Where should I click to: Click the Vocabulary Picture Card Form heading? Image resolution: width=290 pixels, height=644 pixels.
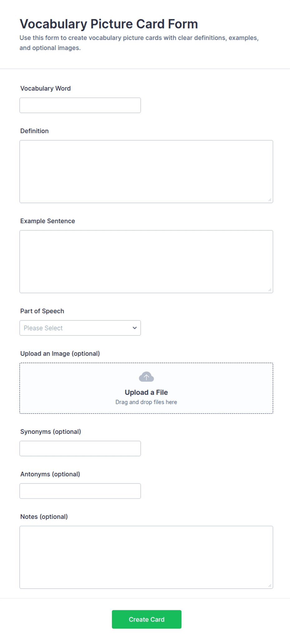tap(109, 24)
